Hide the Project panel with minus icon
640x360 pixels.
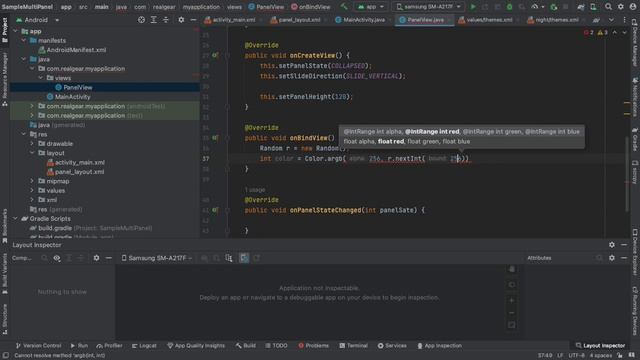[x=193, y=20]
